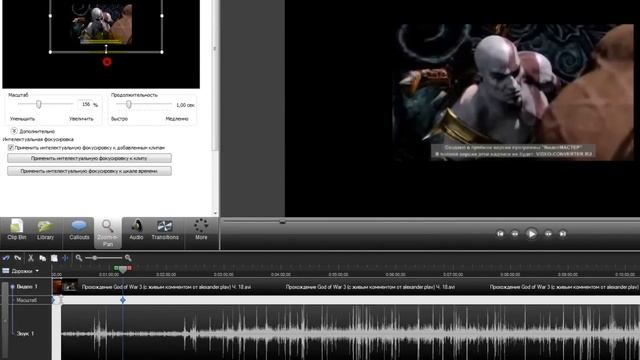Expand the Дополнительно advanced section

[14, 131]
